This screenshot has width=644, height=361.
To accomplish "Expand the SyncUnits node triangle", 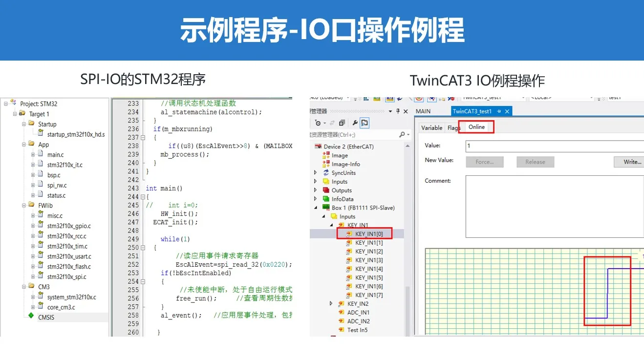I will [315, 173].
